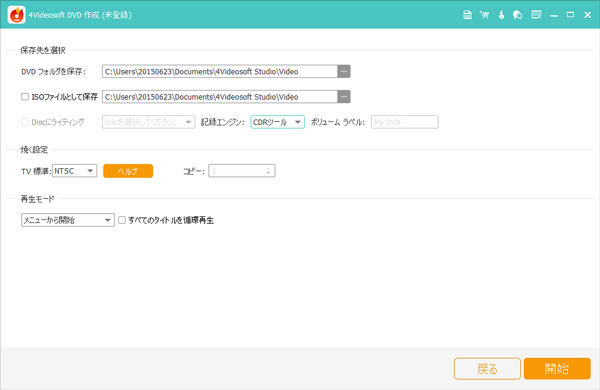Open the Disc selection dropdown
600x390 pixels.
pyautogui.click(x=148, y=122)
